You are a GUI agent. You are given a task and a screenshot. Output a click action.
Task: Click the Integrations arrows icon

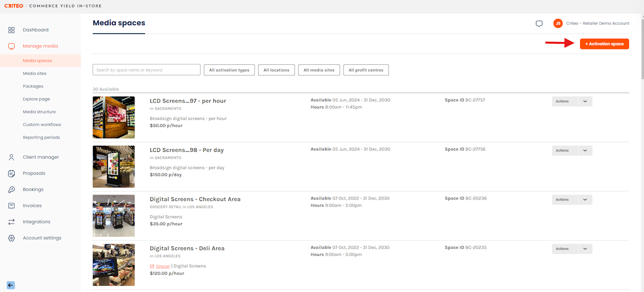pyautogui.click(x=12, y=222)
